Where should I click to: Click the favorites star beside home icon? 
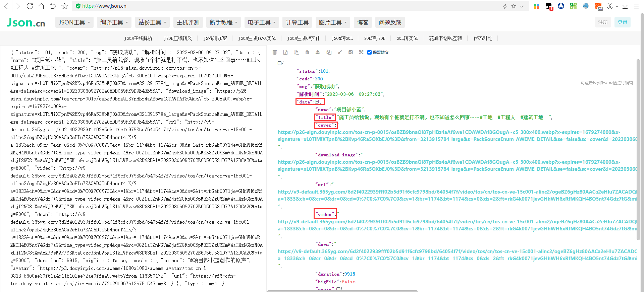pos(65,6)
